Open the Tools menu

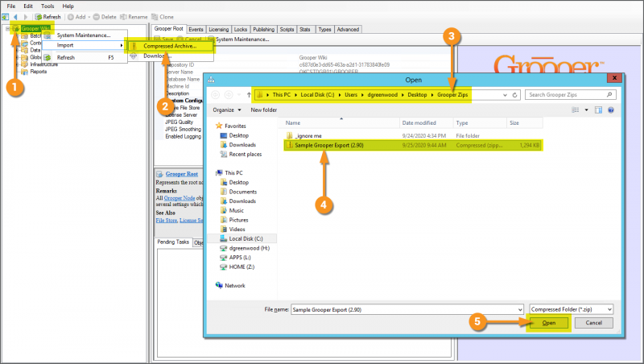pyautogui.click(x=47, y=6)
